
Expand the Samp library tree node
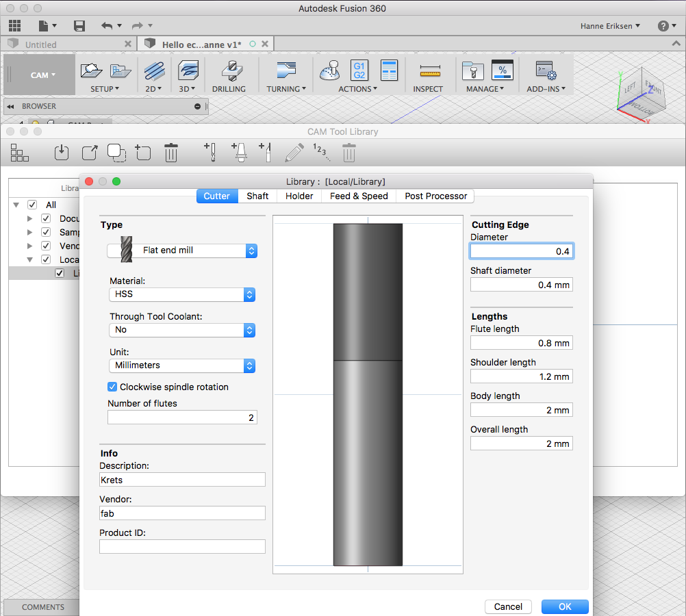click(x=29, y=232)
